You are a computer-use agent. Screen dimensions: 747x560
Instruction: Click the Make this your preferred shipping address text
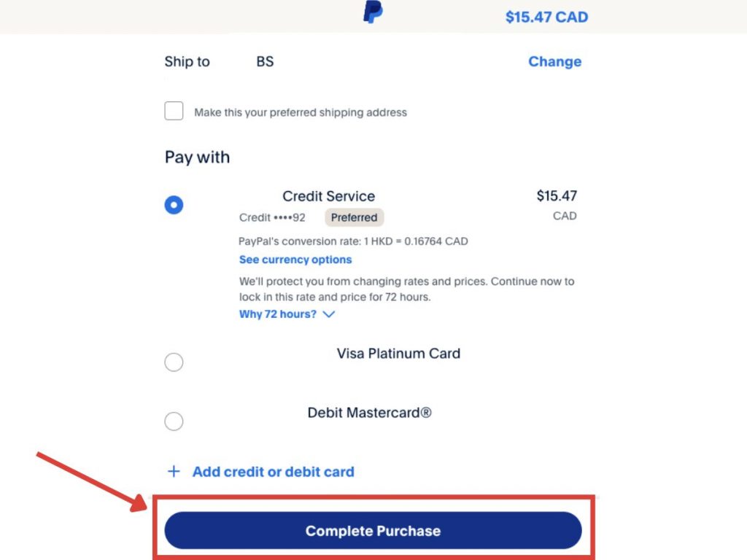pos(301,112)
